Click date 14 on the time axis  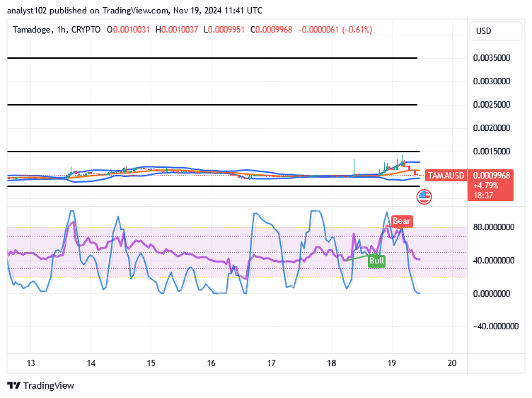pyautogui.click(x=91, y=363)
